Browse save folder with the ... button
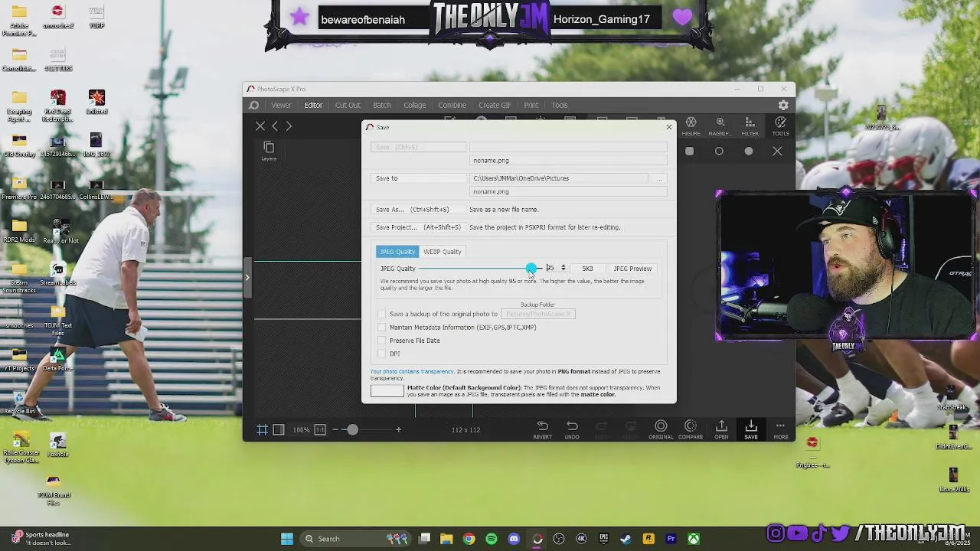This screenshot has height=551, width=980. tap(659, 178)
